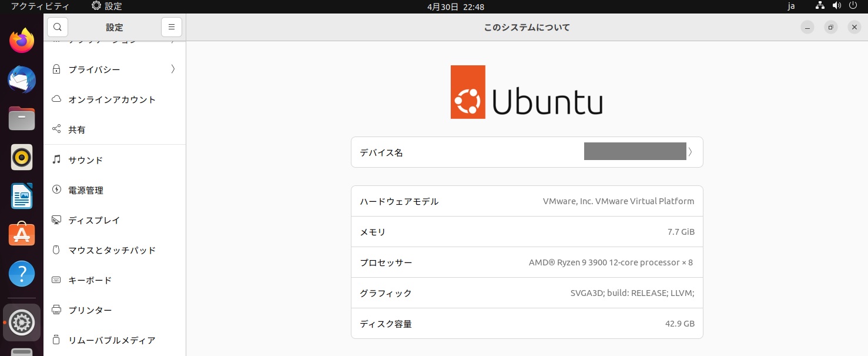Click the power icon for 電源管理
This screenshot has width=868, height=356.
coord(56,189)
